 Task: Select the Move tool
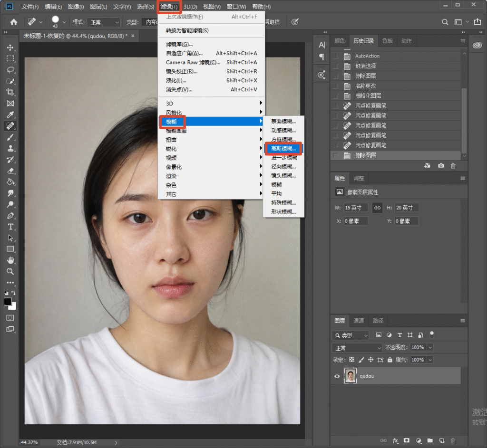pos(10,48)
